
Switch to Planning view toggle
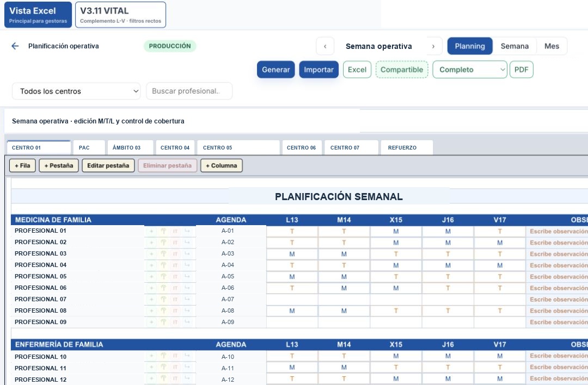coord(470,46)
